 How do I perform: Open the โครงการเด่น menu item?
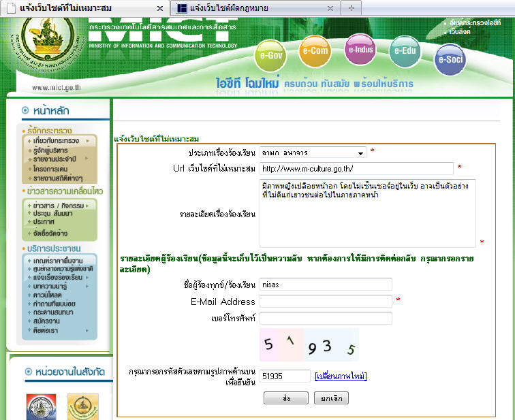(50, 169)
